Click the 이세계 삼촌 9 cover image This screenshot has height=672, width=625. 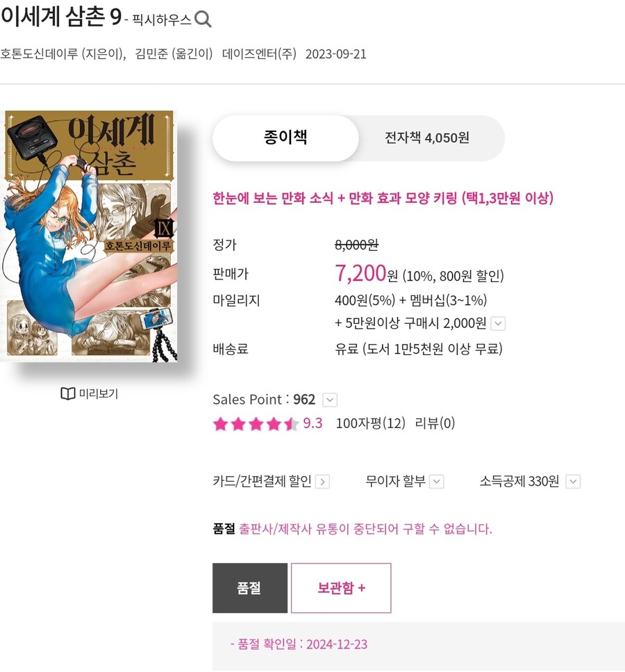coord(89,236)
